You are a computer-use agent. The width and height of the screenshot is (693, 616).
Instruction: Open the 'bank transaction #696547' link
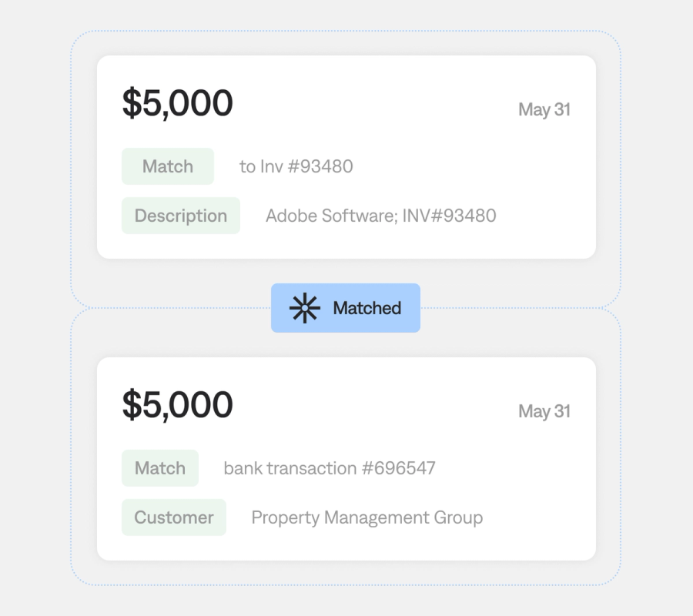pos(329,468)
